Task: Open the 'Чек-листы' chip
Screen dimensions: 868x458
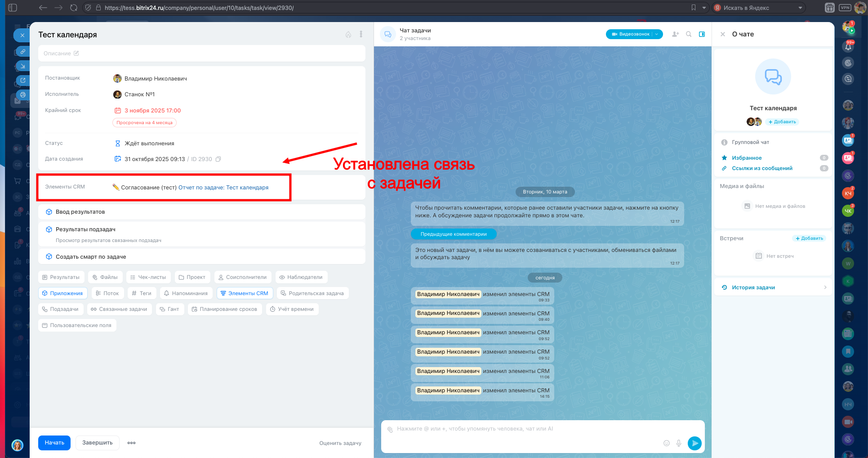Action: [148, 277]
